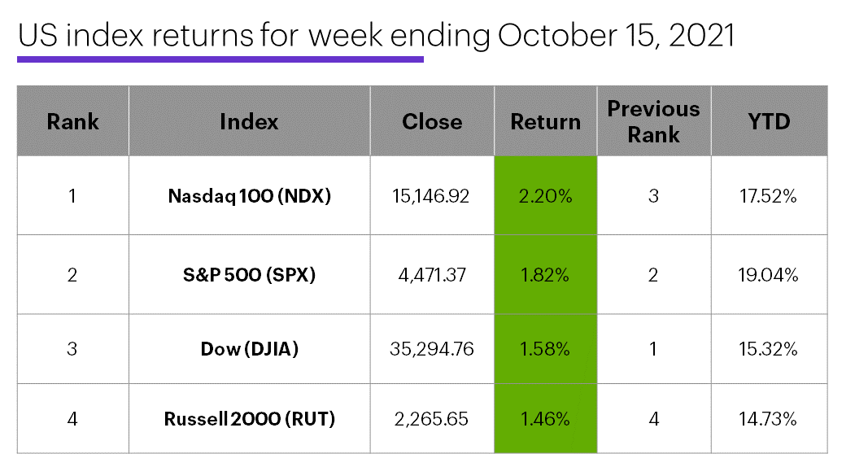
Task: Click the chart title about US index returns
Action: [375, 37]
